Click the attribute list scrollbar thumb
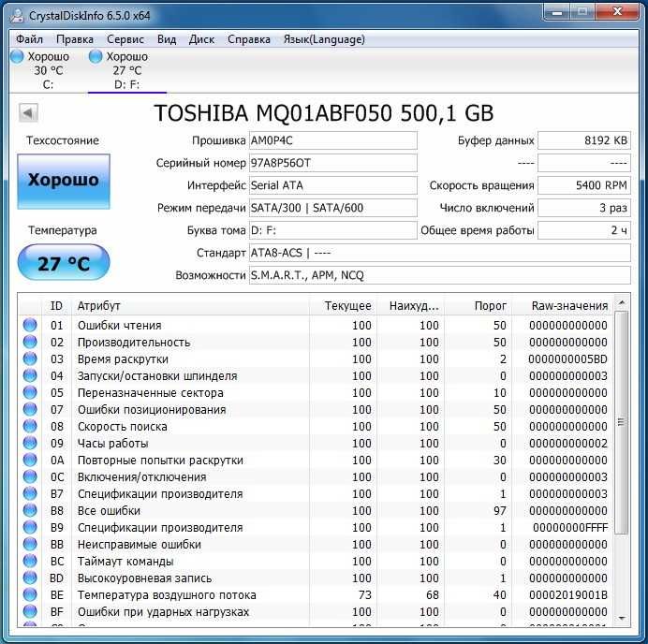648x644 pixels. point(621,422)
